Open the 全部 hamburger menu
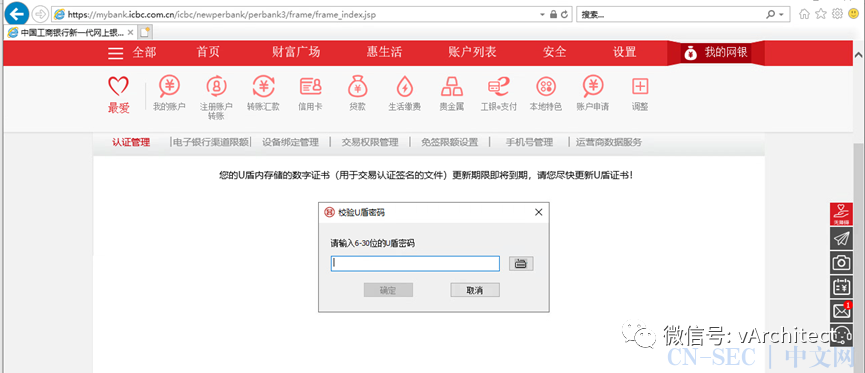 pos(132,53)
